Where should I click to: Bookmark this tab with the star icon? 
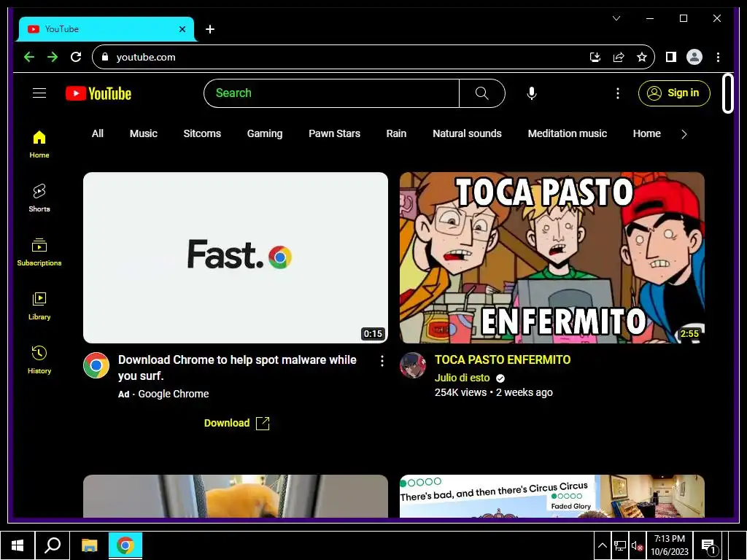click(642, 57)
